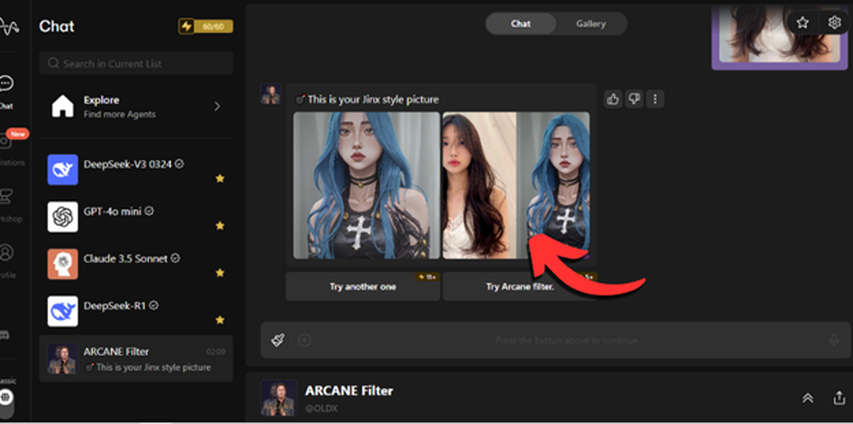Favorite this agent with the top-right star

point(802,23)
